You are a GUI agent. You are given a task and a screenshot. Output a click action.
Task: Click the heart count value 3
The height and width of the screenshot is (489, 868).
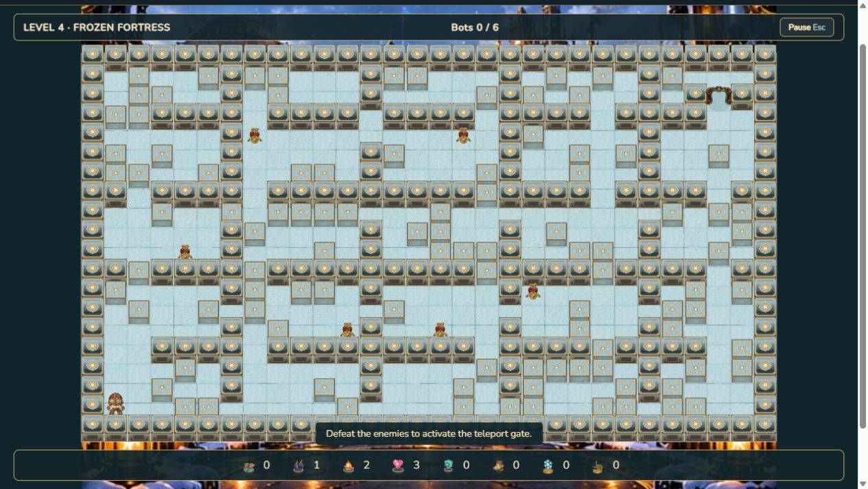pyautogui.click(x=416, y=466)
